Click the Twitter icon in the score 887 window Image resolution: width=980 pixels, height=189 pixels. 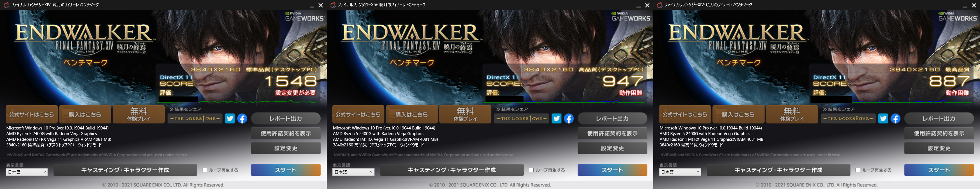(883, 118)
